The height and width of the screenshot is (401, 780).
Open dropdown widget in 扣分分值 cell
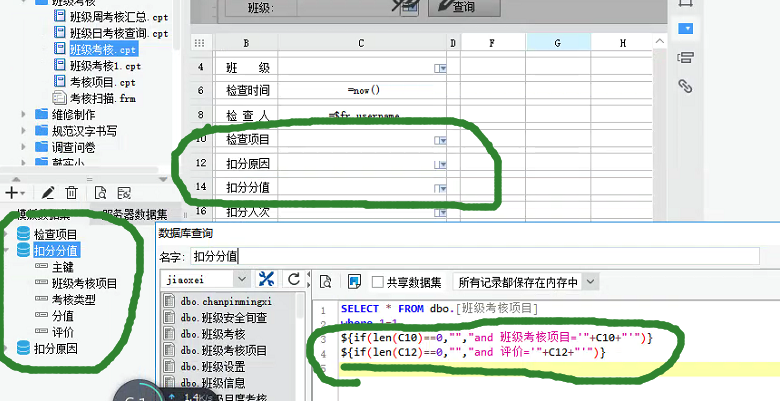pos(440,189)
